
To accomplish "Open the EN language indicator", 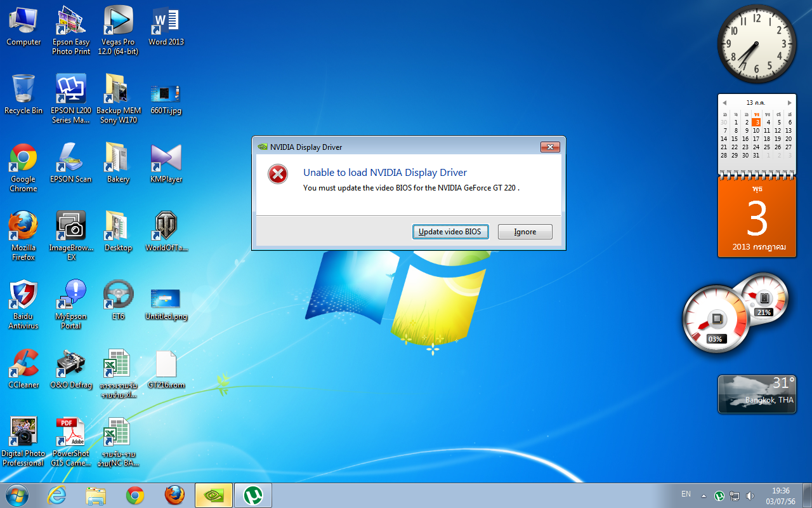I will tap(686, 494).
